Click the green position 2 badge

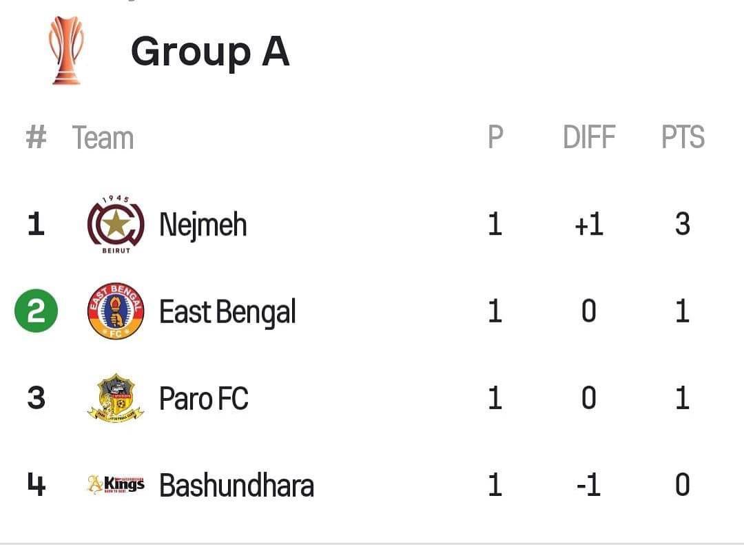pos(36,311)
